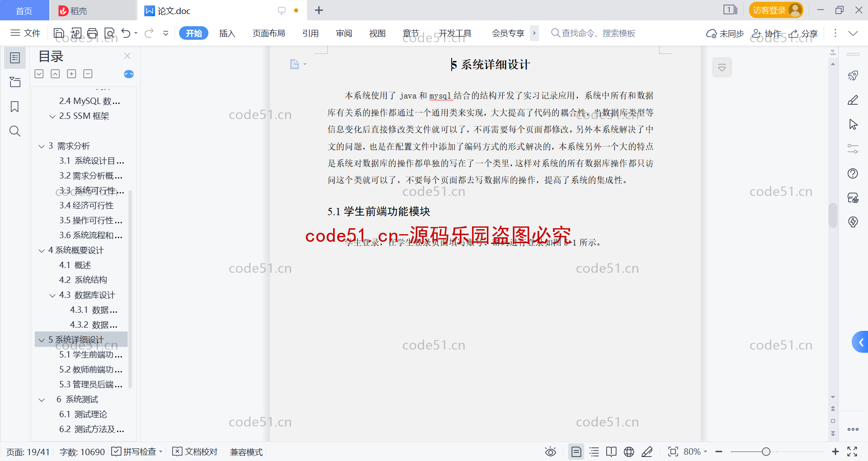
Task: Click 未同步 sync button
Action: click(725, 33)
